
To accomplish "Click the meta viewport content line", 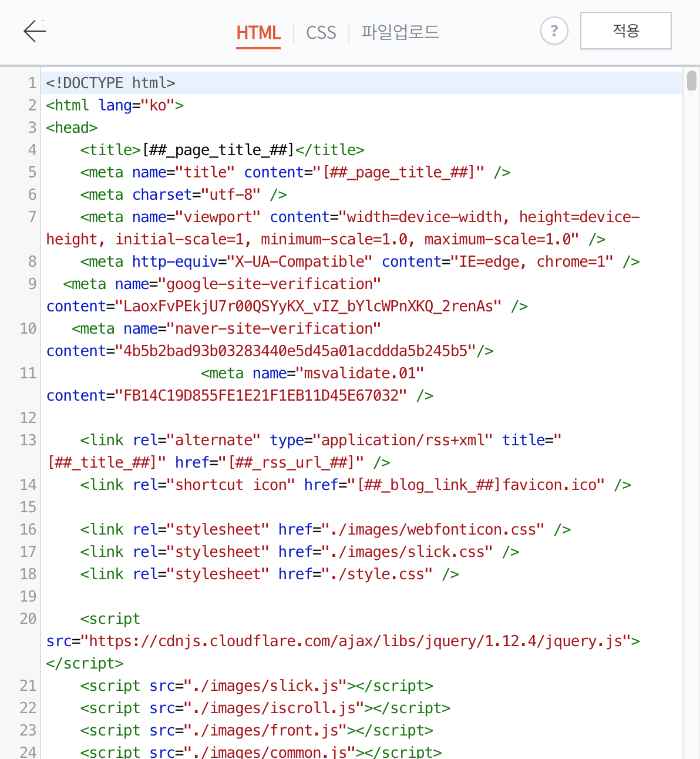I will click(360, 217).
